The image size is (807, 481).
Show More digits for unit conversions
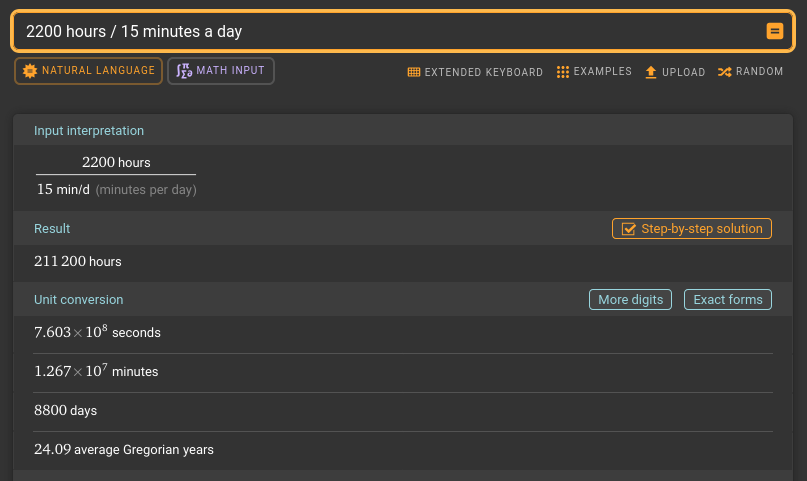pyautogui.click(x=630, y=299)
